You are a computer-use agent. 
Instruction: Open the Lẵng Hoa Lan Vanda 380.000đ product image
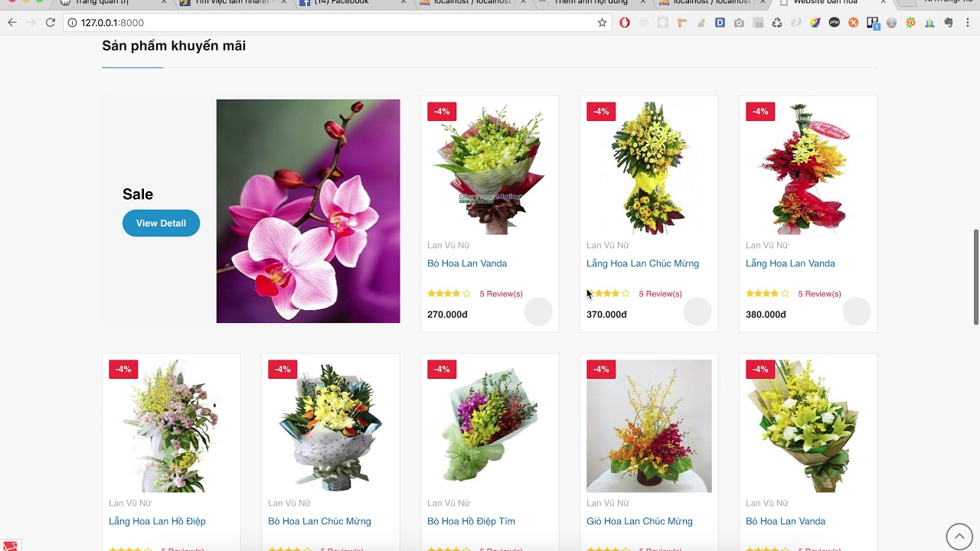coord(808,168)
